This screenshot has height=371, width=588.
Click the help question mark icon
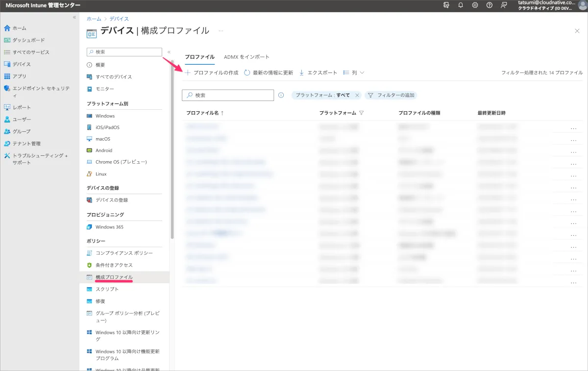(x=489, y=5)
